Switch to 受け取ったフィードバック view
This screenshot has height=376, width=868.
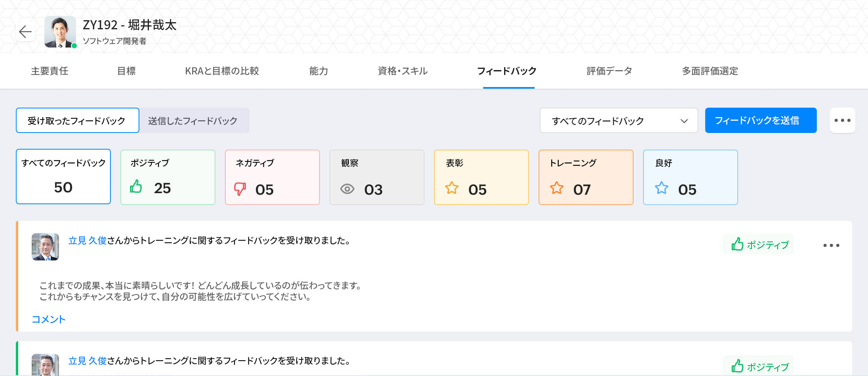click(x=77, y=120)
